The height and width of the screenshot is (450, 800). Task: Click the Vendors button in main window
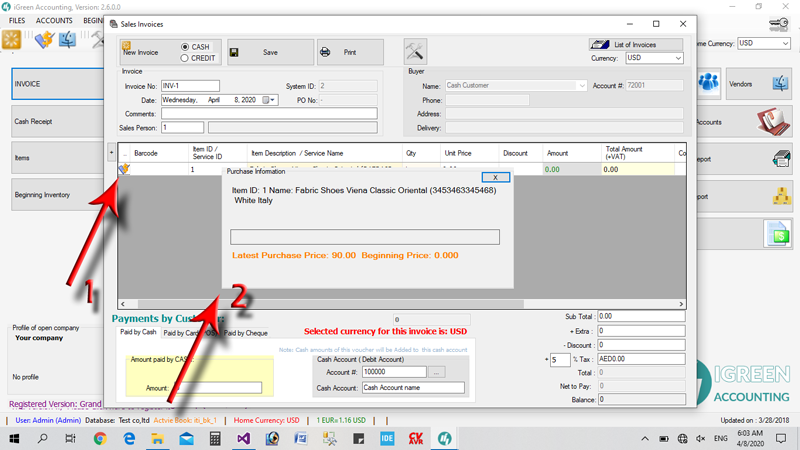[759, 84]
